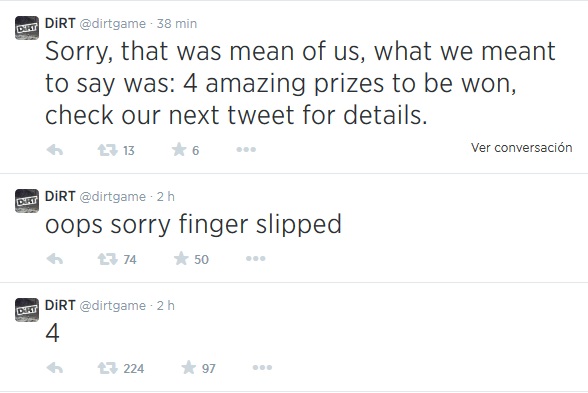This screenshot has width=588, height=393.
Task: Reply to the 'oops sorry finger slipped' tweet
Action: (x=55, y=259)
